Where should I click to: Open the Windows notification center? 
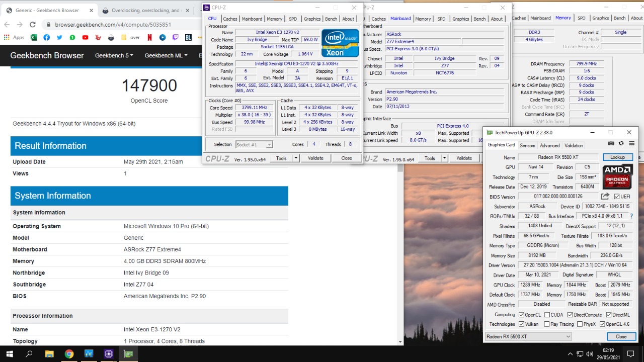tap(630, 354)
